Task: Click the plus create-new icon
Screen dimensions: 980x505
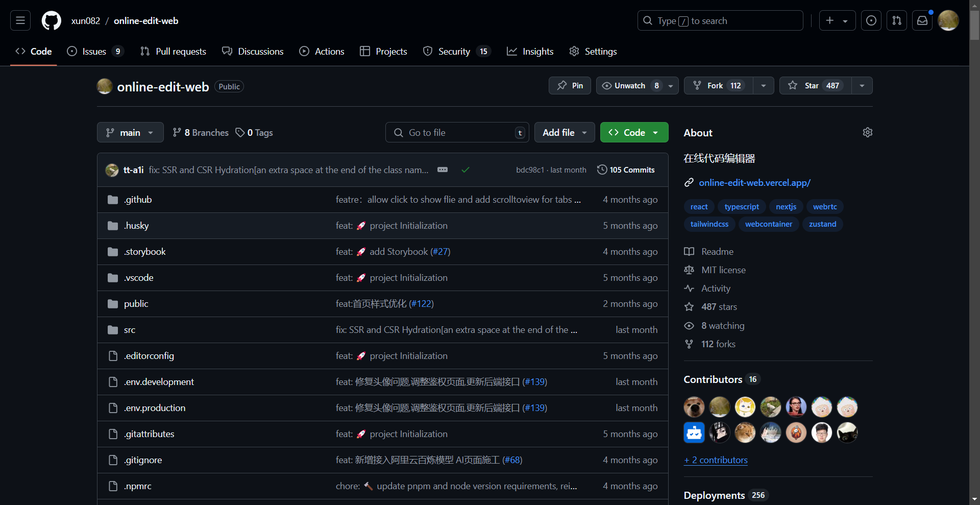Action: (830, 20)
